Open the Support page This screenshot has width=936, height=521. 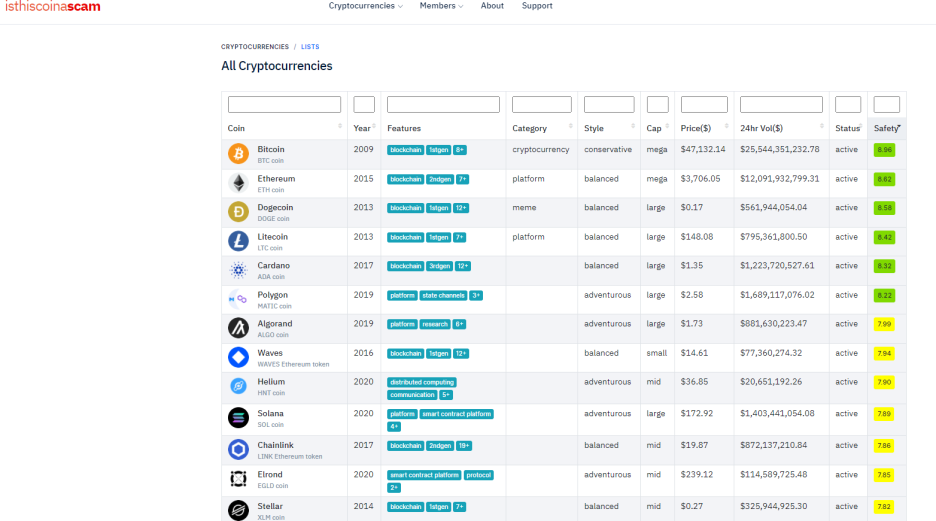[537, 6]
